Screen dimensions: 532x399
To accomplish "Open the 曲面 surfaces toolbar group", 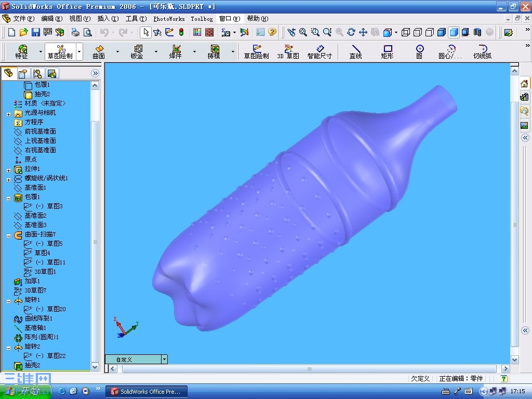I will point(99,51).
